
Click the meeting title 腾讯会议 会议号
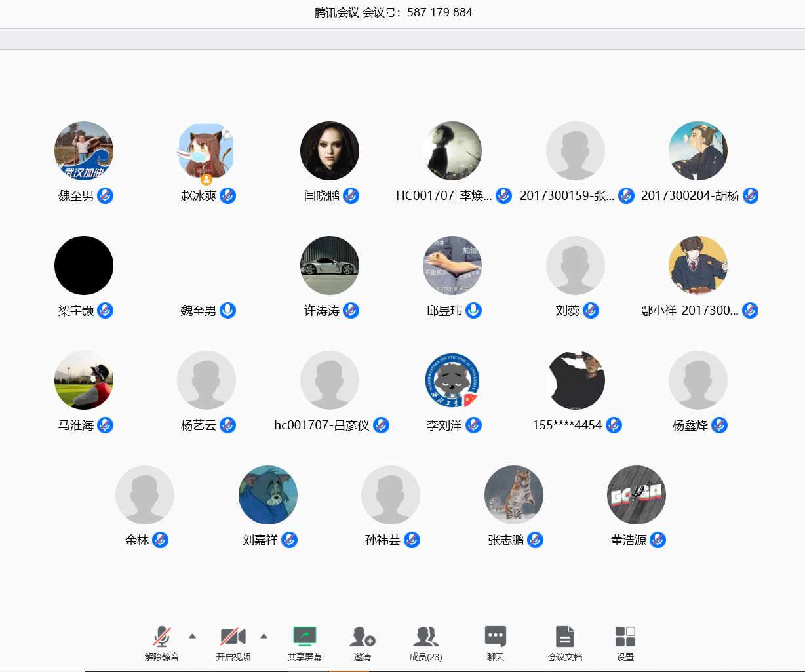(393, 12)
